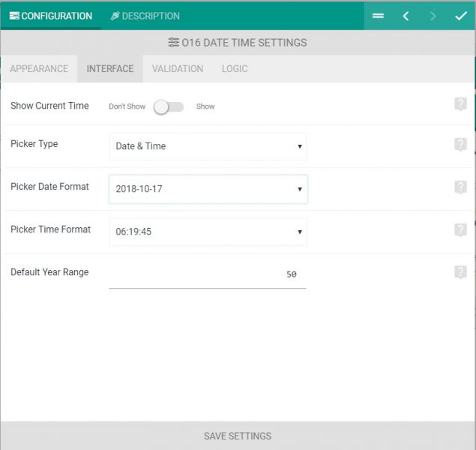Switch to the Validation tab

pos(178,68)
